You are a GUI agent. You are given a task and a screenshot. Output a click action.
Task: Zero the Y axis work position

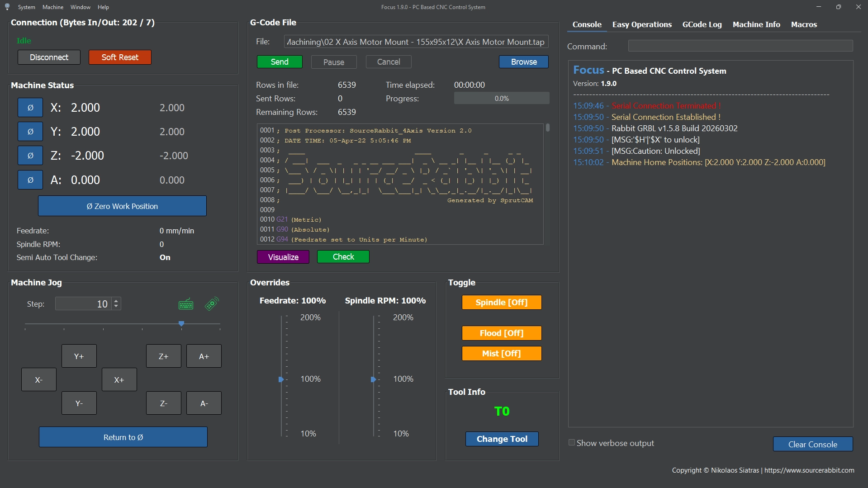pos(30,132)
